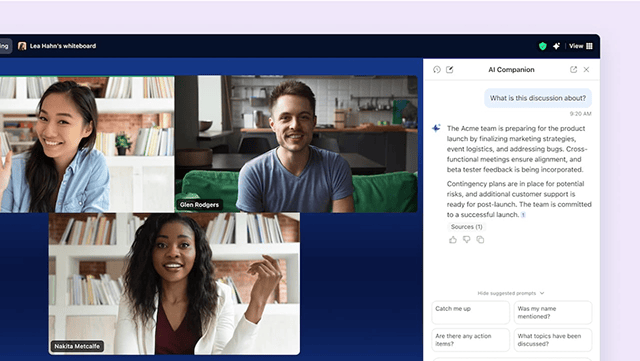Select 'What topics have been discussed?' prompt
The height and width of the screenshot is (361, 640).
tap(553, 340)
